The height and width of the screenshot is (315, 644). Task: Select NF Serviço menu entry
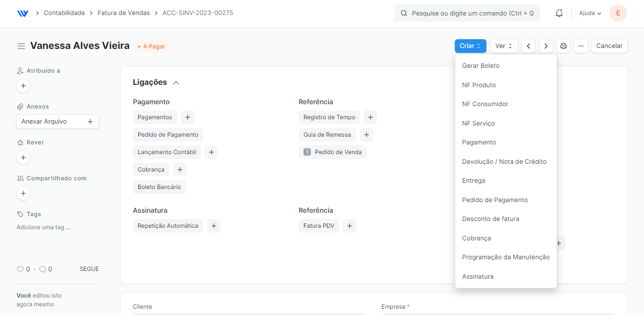point(478,124)
